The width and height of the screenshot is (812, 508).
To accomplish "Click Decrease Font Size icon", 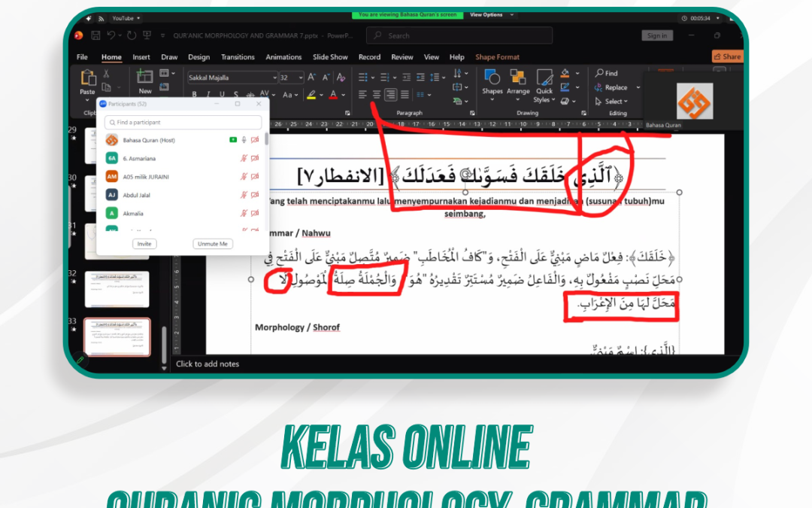I will (326, 78).
